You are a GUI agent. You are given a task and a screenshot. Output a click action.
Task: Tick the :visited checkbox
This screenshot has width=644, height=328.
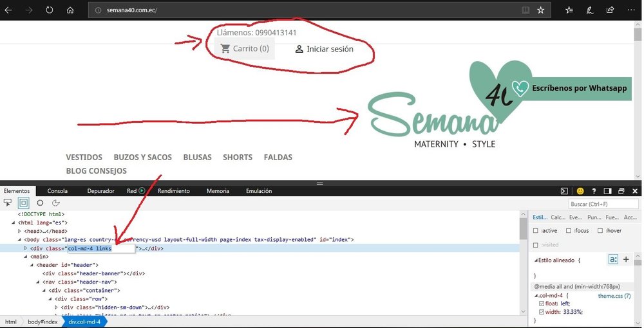[x=536, y=245]
